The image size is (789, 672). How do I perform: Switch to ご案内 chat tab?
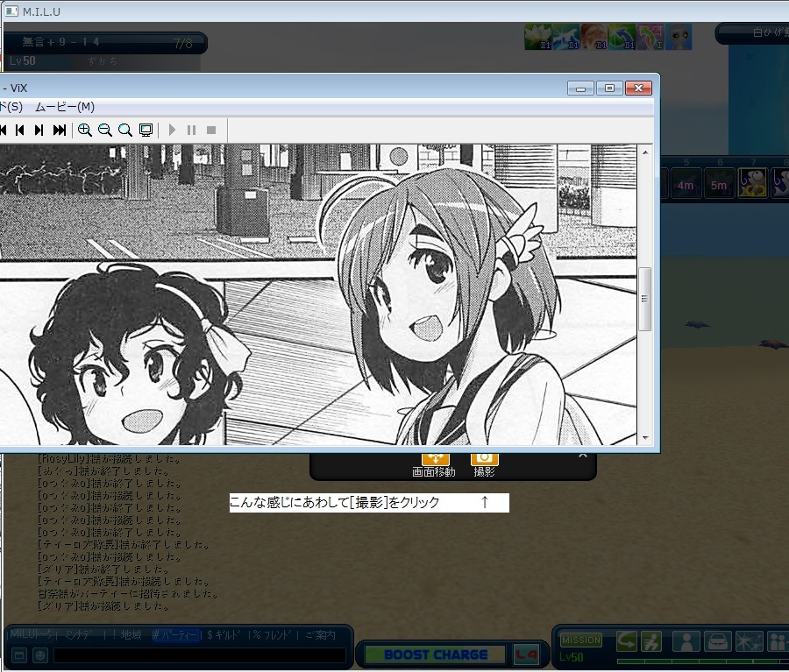click(x=320, y=635)
